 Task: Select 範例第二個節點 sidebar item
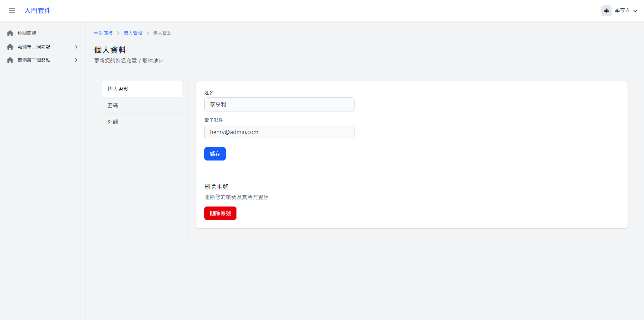tap(43, 47)
